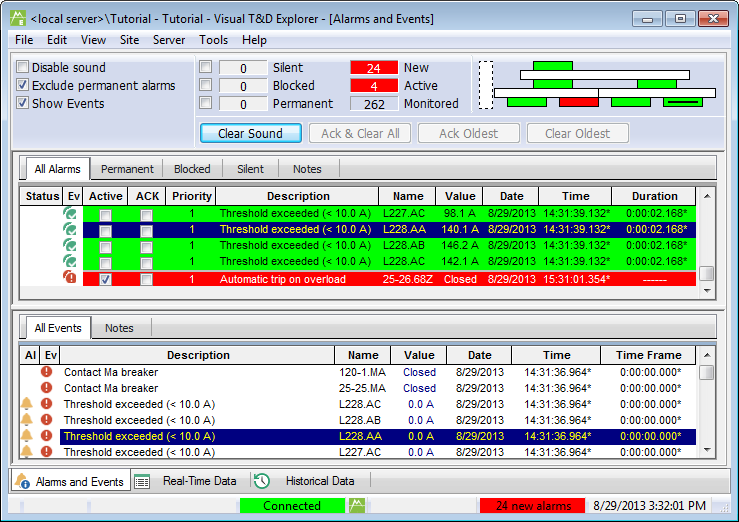Select the All Events tab
The height and width of the screenshot is (522, 739).
point(57,328)
